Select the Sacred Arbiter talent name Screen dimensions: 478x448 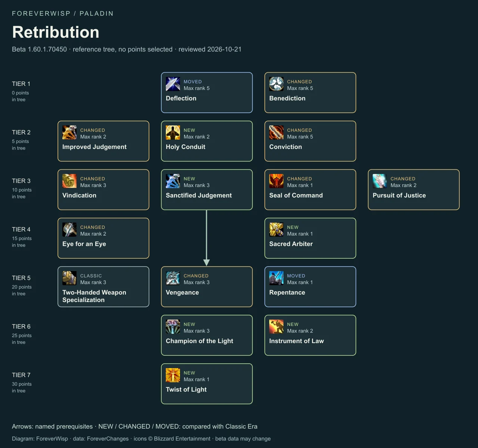pos(291,244)
